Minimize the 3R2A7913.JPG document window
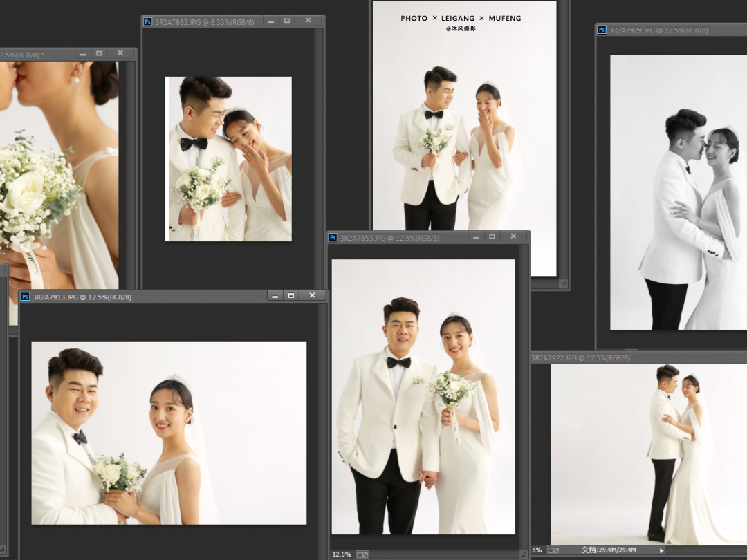This screenshot has height=560, width=747. [275, 296]
